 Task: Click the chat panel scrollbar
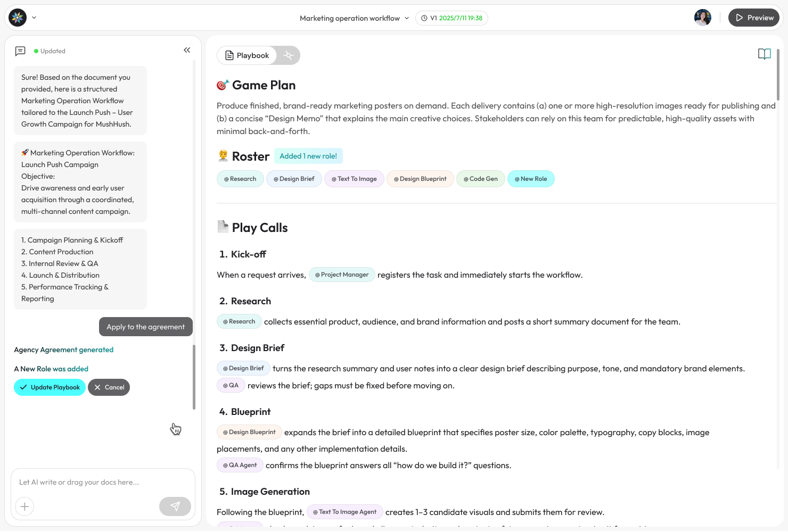194,377
